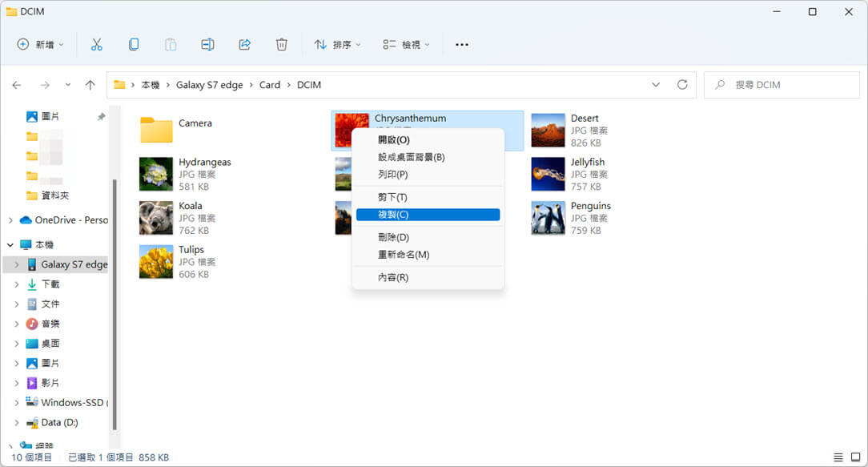Image resolution: width=868 pixels, height=467 pixels.
Task: Select the Koala image file
Action: 178,218
